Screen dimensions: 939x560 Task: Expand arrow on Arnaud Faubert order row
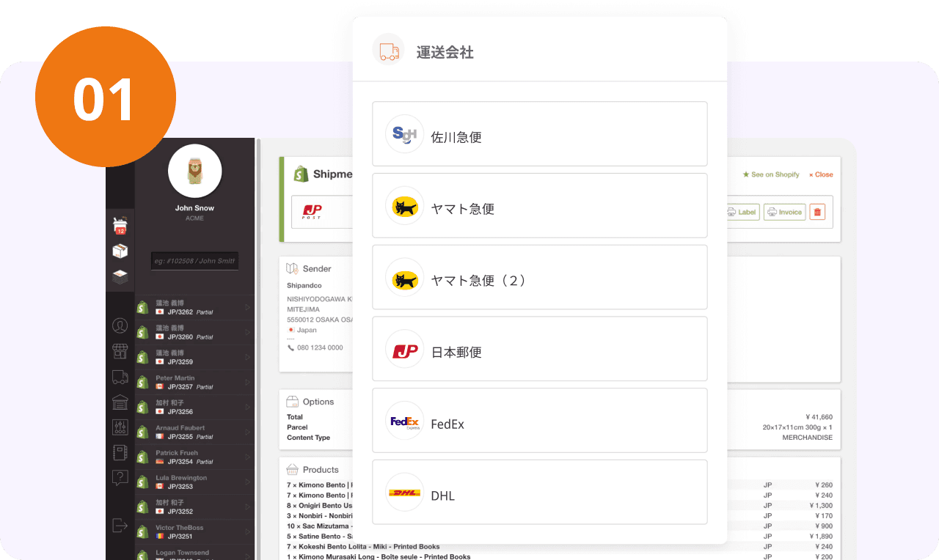tap(247, 432)
